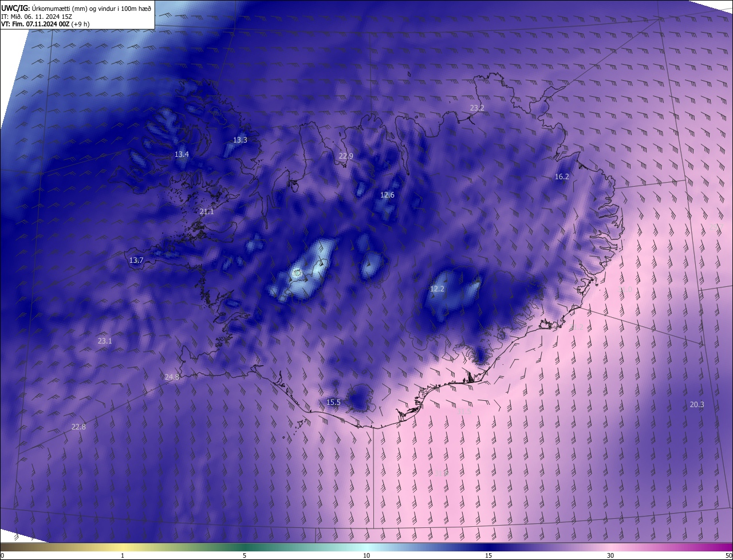The image size is (733, 560).
Task: Click the 12.2 value on the map
Action: tap(437, 289)
